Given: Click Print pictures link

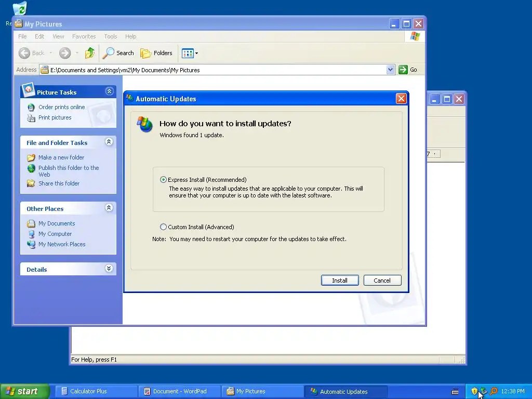Looking at the screenshot, I should (x=55, y=117).
